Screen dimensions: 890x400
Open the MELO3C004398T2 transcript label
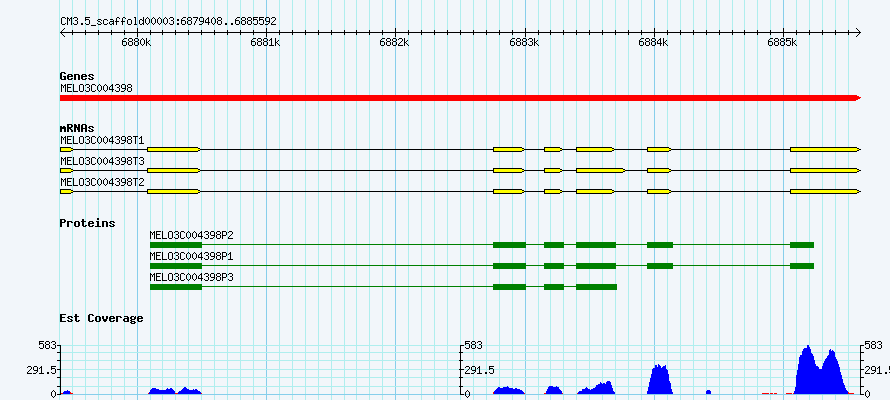[x=102, y=182]
